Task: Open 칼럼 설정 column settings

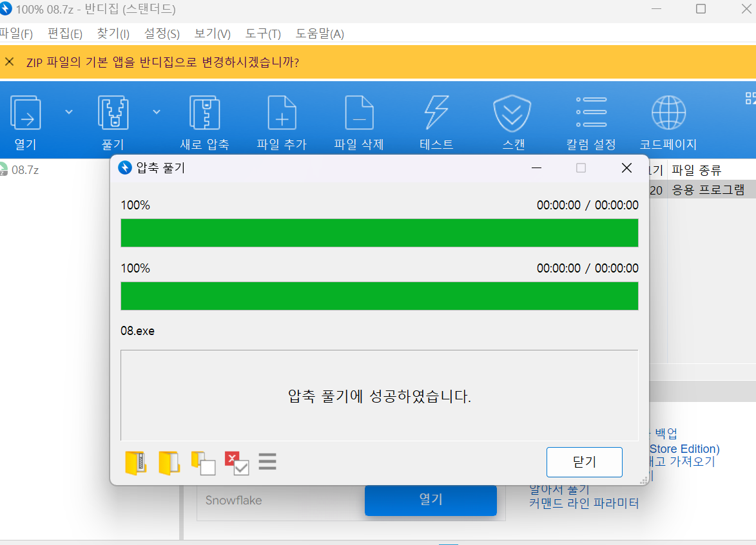Action: coord(591,112)
